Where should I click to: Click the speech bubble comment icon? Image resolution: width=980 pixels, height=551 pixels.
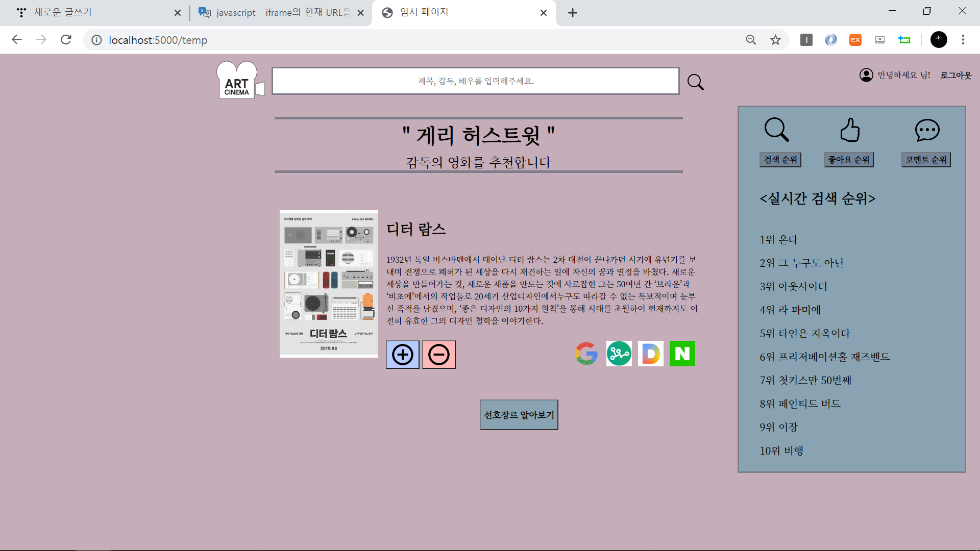tap(927, 130)
